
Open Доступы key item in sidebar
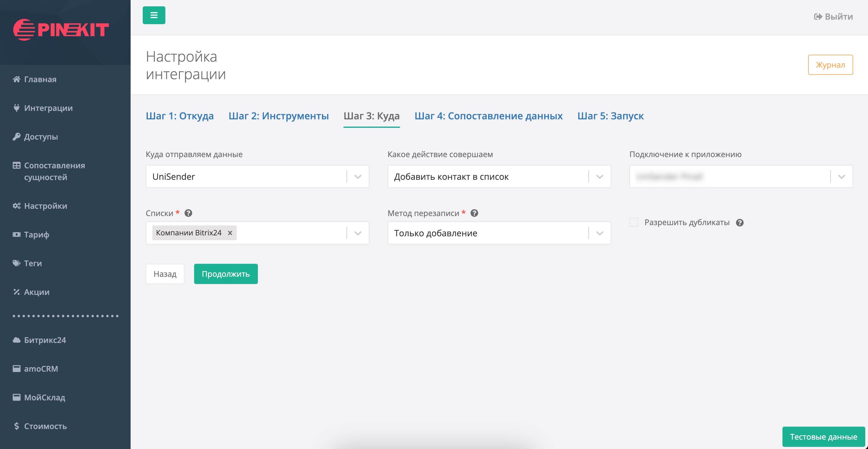41,137
